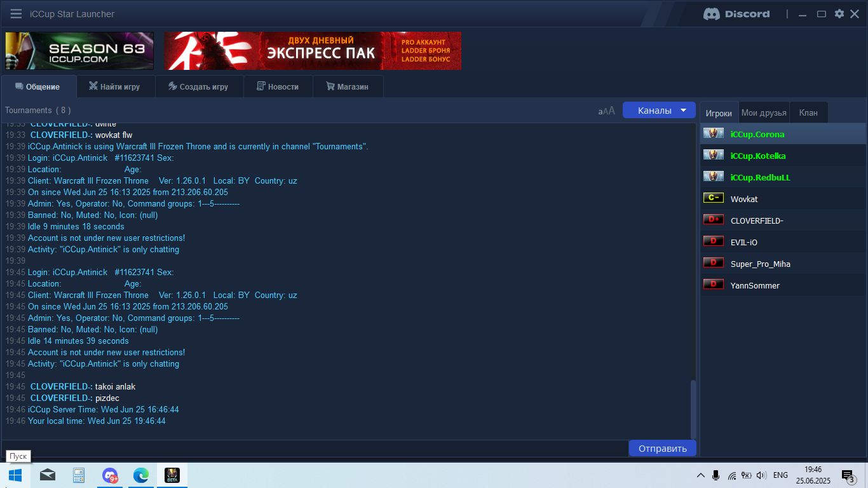Select player iCCup.Corona
Screen dimensions: 868x488
point(783,134)
